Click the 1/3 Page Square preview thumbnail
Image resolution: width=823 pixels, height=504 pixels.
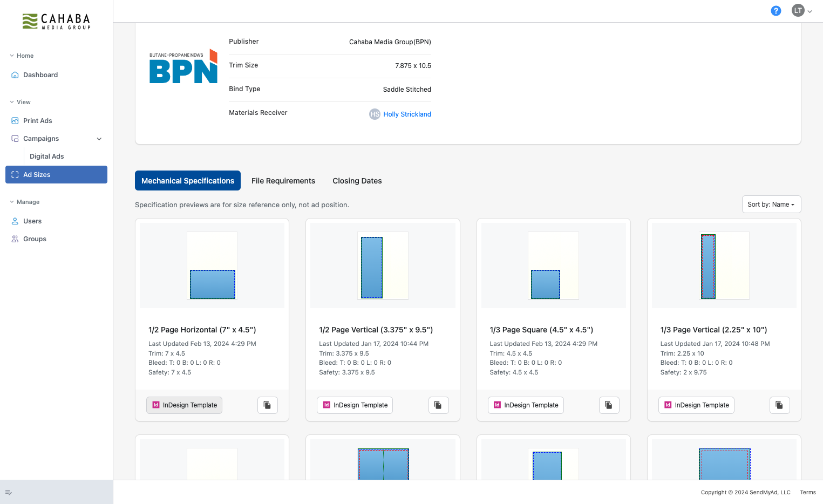click(x=553, y=265)
